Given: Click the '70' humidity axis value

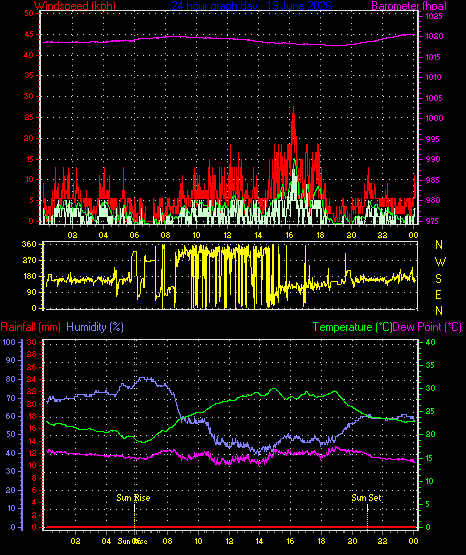Looking at the screenshot, I should tap(11, 398).
